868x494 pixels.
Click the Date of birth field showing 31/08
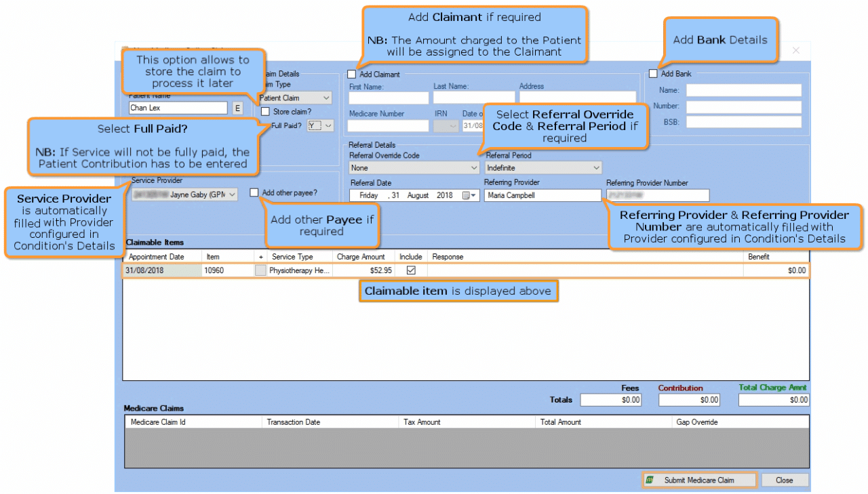tap(473, 125)
